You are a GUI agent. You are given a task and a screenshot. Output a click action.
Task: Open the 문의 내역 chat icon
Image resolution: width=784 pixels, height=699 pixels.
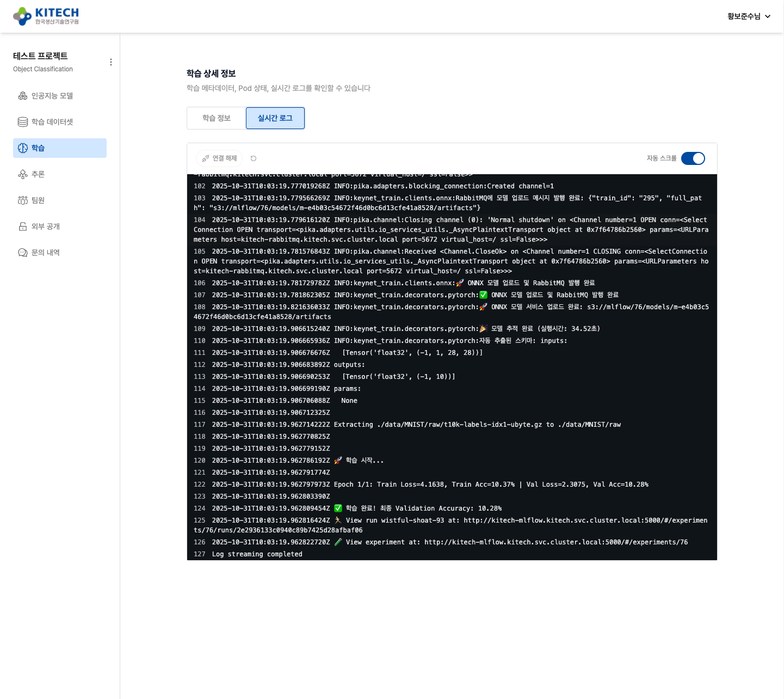click(x=23, y=253)
